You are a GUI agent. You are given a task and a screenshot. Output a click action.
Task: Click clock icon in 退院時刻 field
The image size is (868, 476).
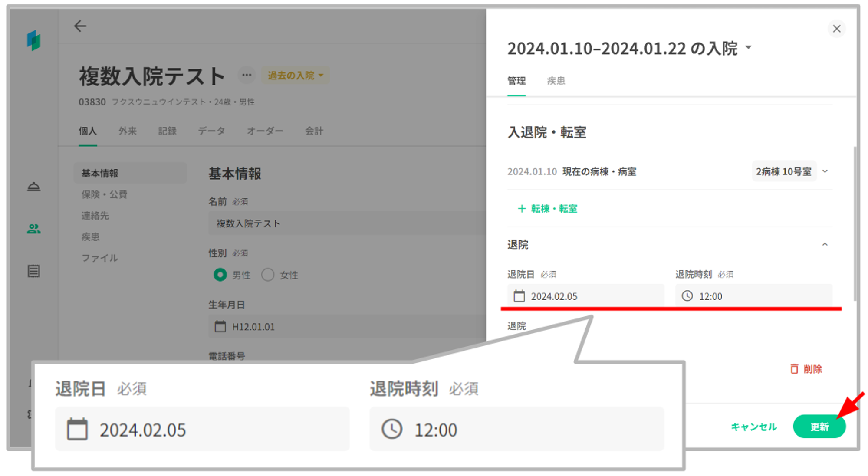(x=687, y=296)
